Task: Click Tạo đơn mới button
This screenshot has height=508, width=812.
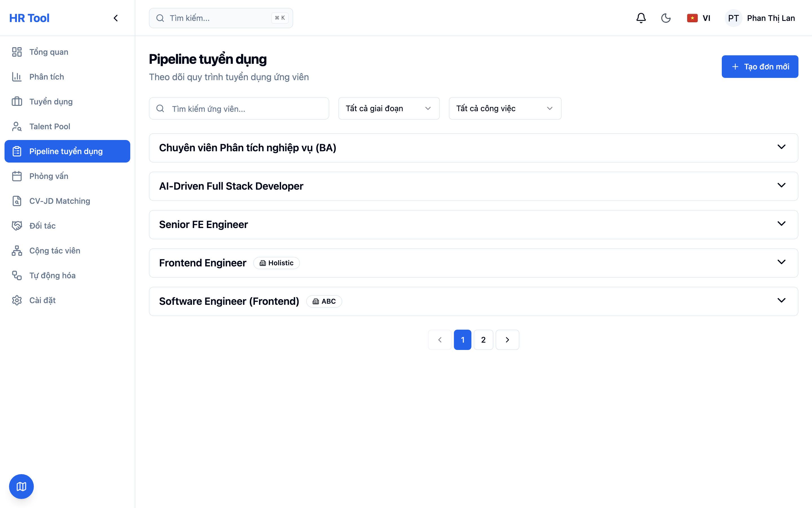Action: [x=760, y=67]
